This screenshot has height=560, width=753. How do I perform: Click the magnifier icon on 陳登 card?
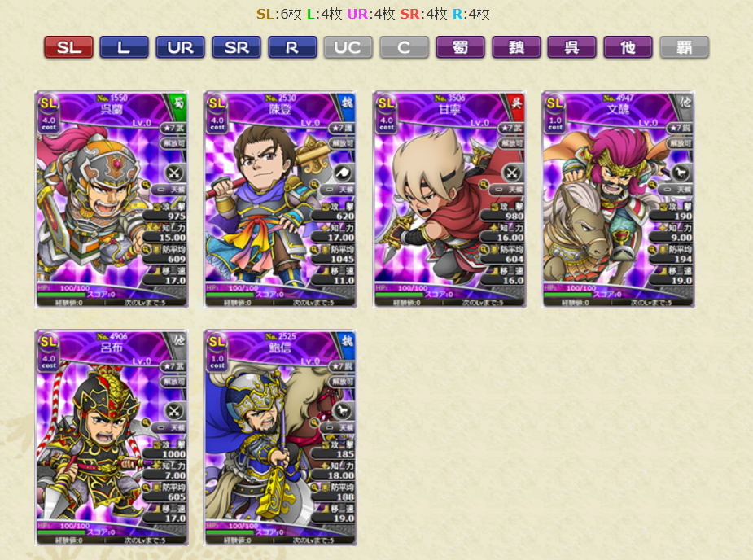pos(314,185)
